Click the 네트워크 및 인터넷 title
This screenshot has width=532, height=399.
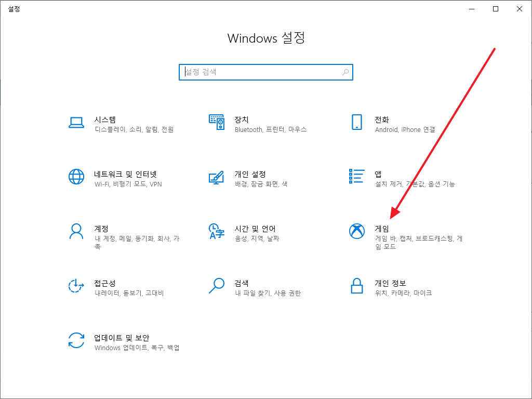pos(126,174)
